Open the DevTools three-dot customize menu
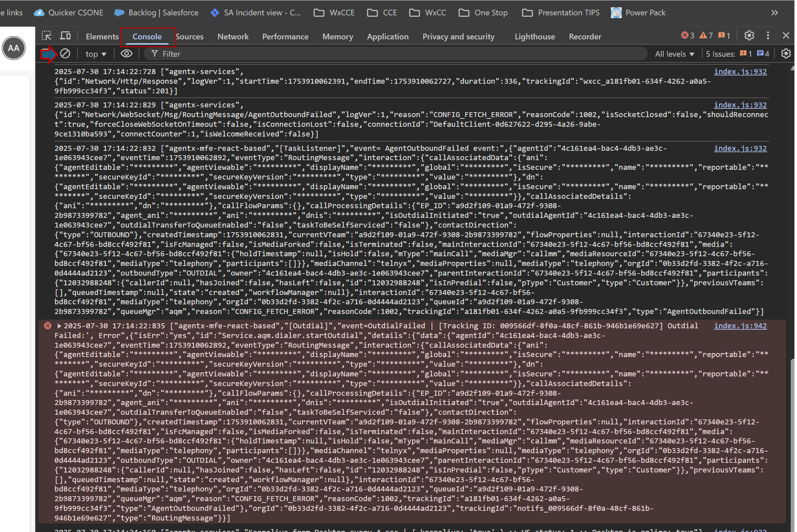This screenshot has width=797, height=532. pyautogui.click(x=768, y=35)
